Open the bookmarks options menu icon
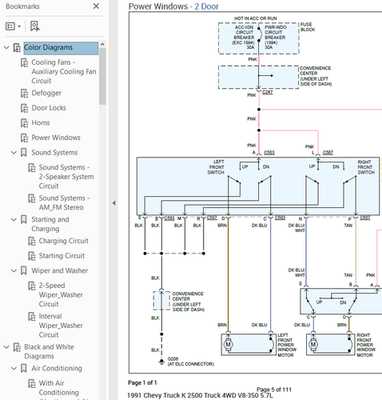This screenshot has width=382, height=400. point(13,26)
